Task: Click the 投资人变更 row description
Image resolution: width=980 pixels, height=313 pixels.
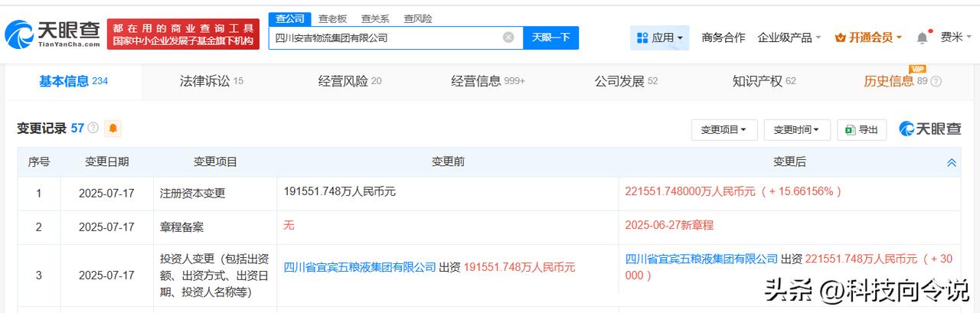Action: point(213,276)
